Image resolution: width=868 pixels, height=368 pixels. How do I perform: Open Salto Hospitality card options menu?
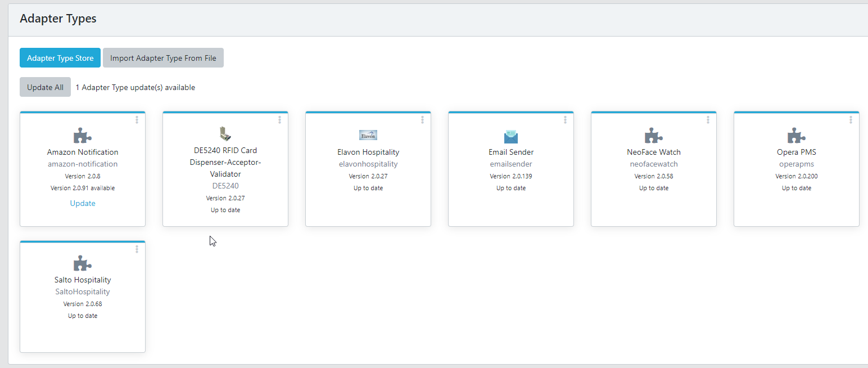click(137, 249)
